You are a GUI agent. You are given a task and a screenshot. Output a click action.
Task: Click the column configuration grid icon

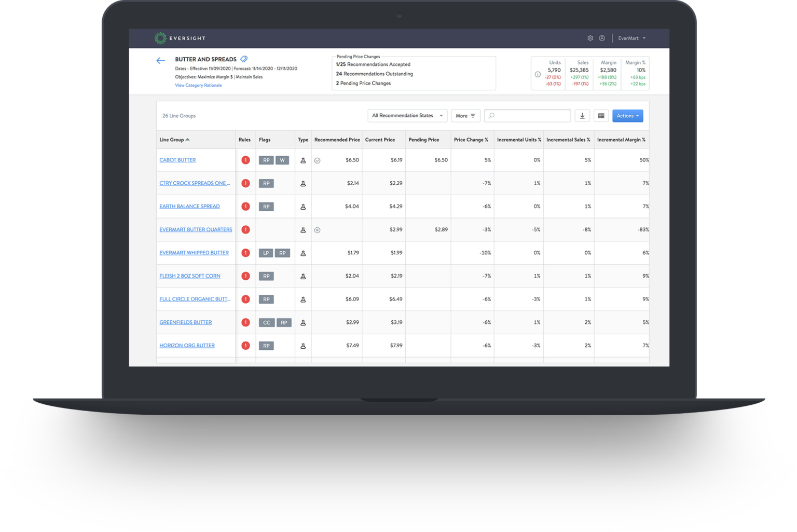coord(601,115)
